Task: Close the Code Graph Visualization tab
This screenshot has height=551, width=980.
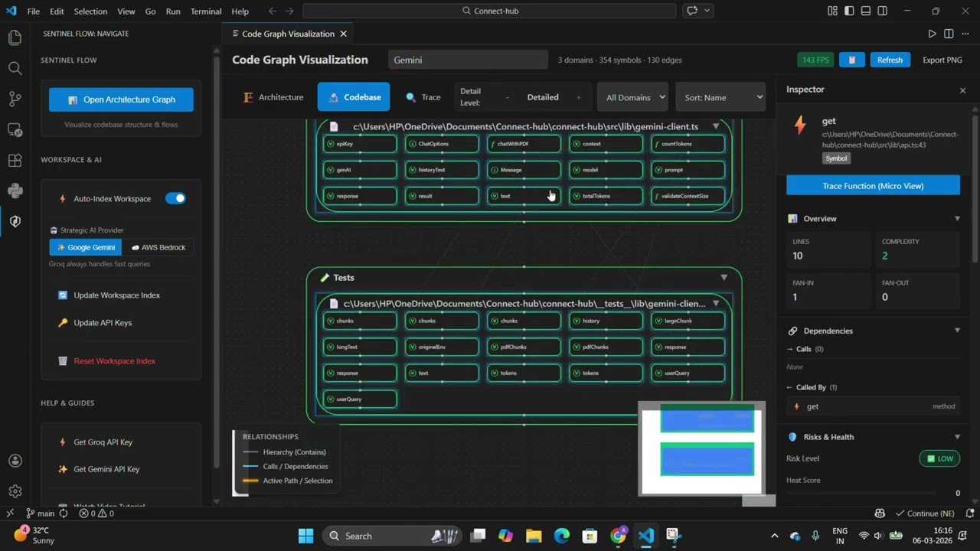Action: coord(343,34)
